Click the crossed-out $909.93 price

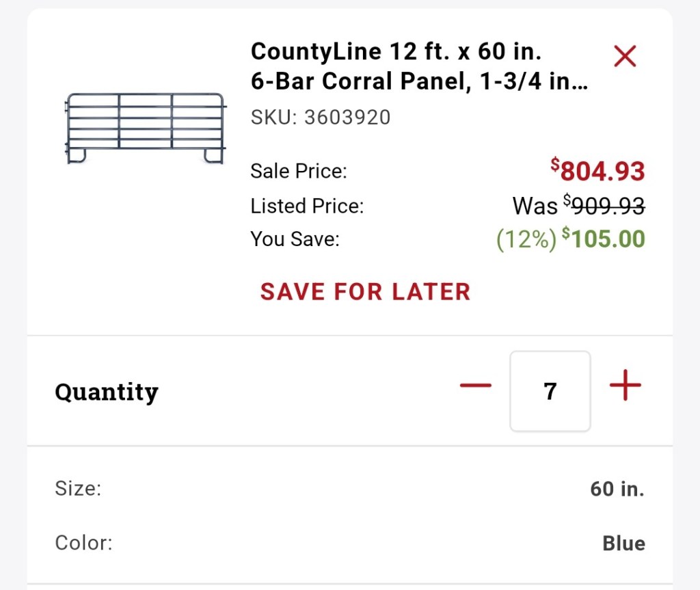[604, 205]
